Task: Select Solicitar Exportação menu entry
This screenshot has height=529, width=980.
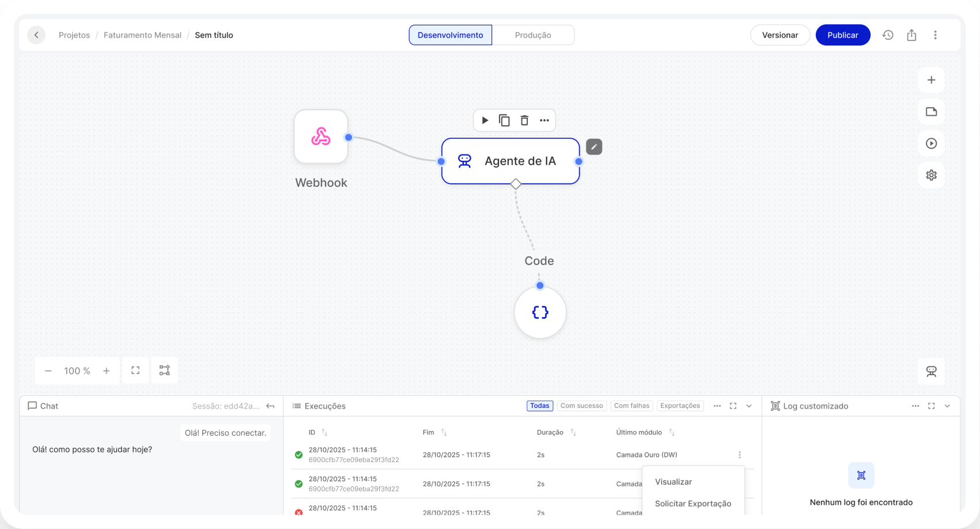Action: point(693,504)
